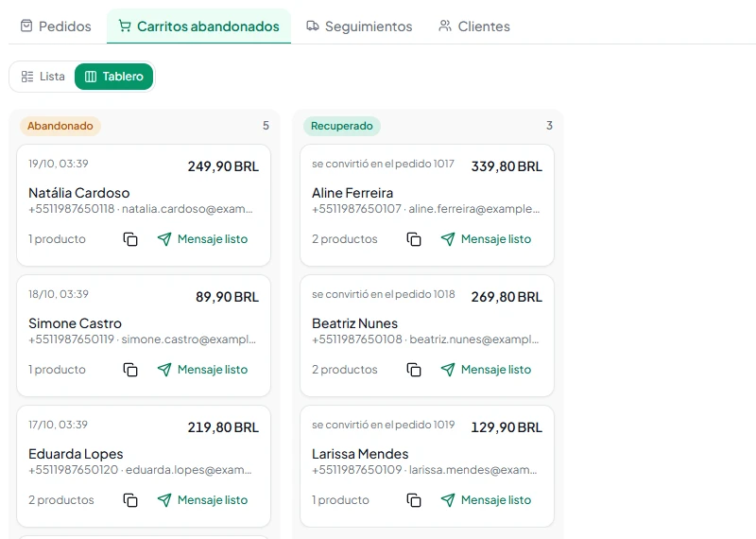Click the Recuperado count 3

pyautogui.click(x=549, y=126)
